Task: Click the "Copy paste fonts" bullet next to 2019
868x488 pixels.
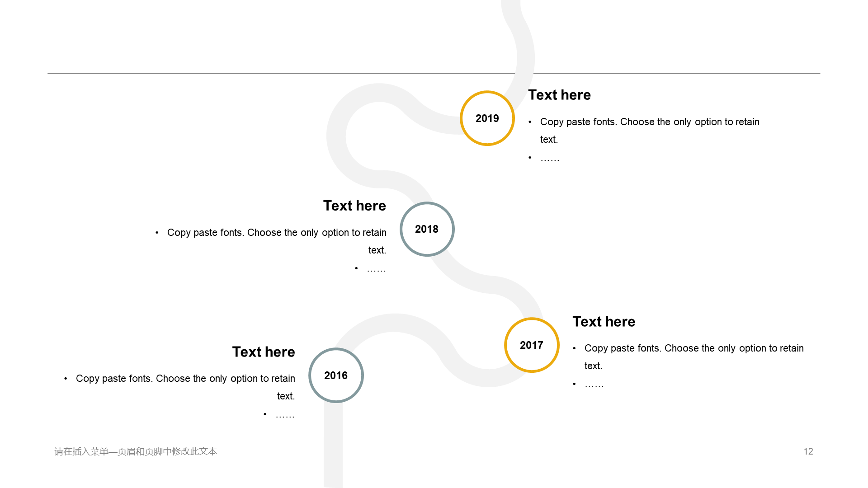Action: click(649, 122)
